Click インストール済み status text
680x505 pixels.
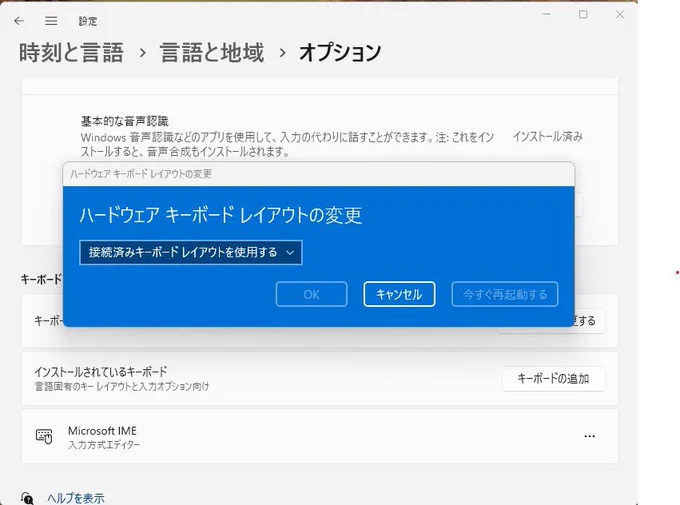tap(548, 137)
